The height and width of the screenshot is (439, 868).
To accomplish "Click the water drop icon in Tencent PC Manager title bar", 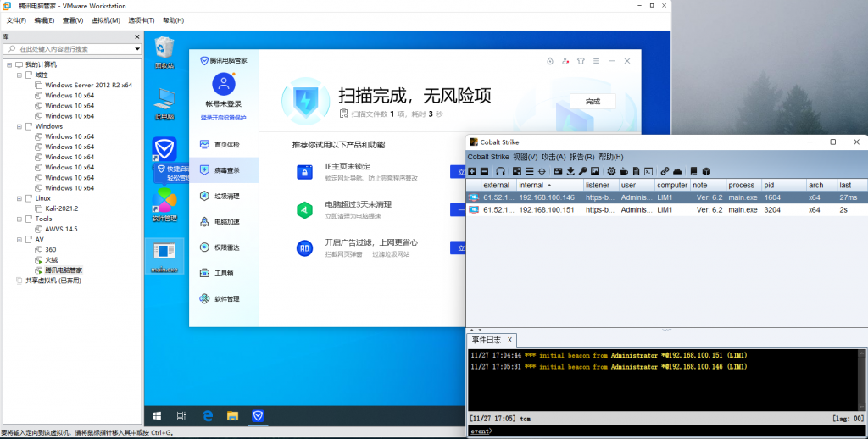I will point(549,61).
